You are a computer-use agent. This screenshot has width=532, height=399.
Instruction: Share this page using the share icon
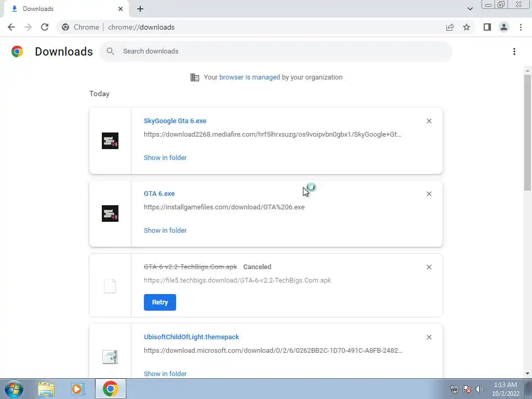click(x=450, y=27)
